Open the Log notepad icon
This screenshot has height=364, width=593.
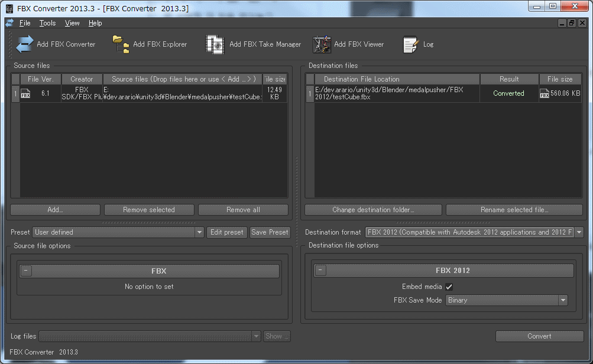(x=411, y=44)
